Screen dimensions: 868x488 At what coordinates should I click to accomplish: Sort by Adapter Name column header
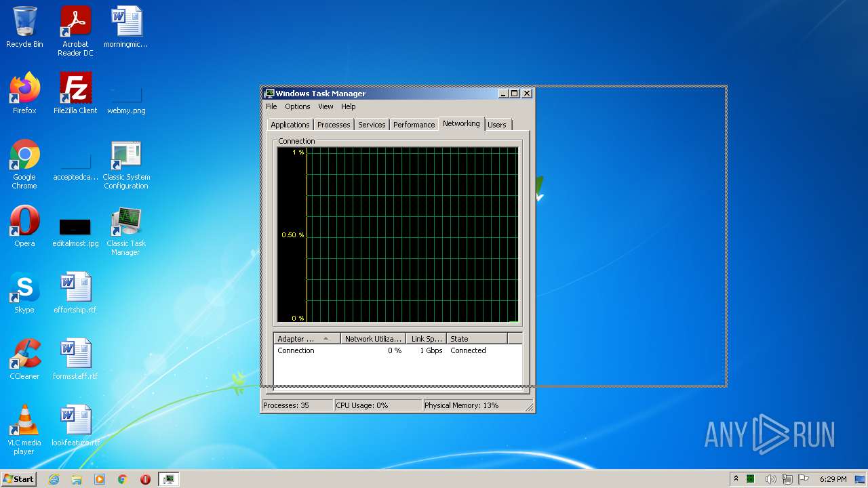[307, 338]
